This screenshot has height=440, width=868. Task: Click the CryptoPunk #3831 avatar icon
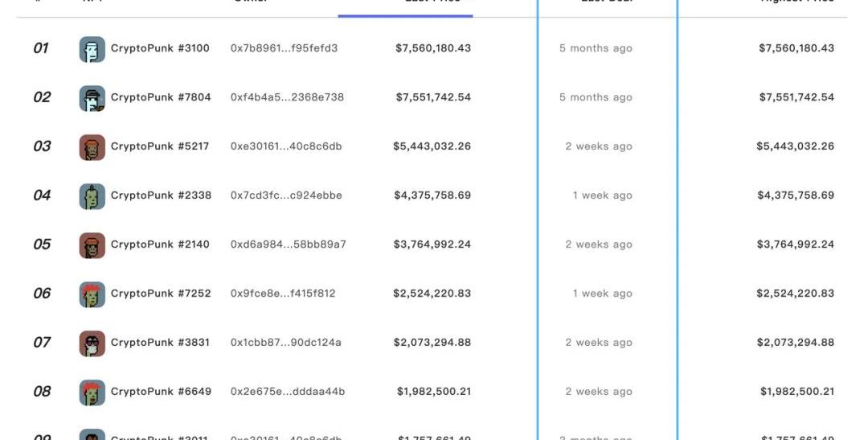pyautogui.click(x=92, y=343)
